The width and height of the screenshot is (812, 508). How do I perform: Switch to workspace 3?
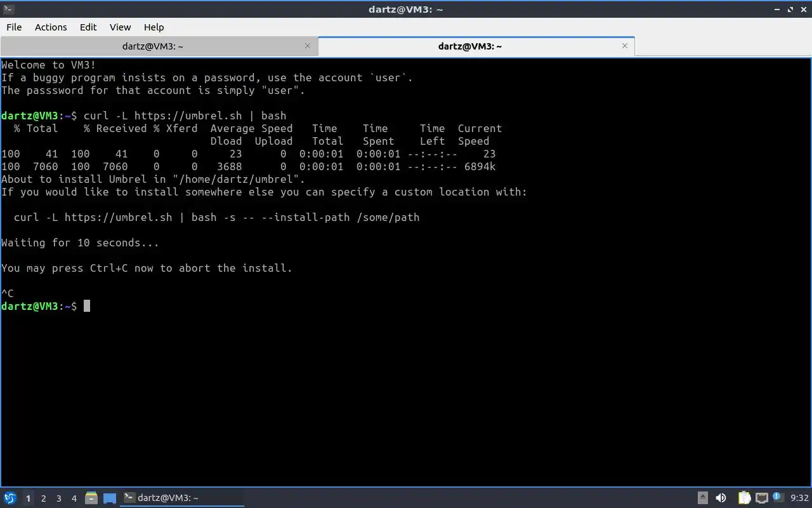(58, 498)
